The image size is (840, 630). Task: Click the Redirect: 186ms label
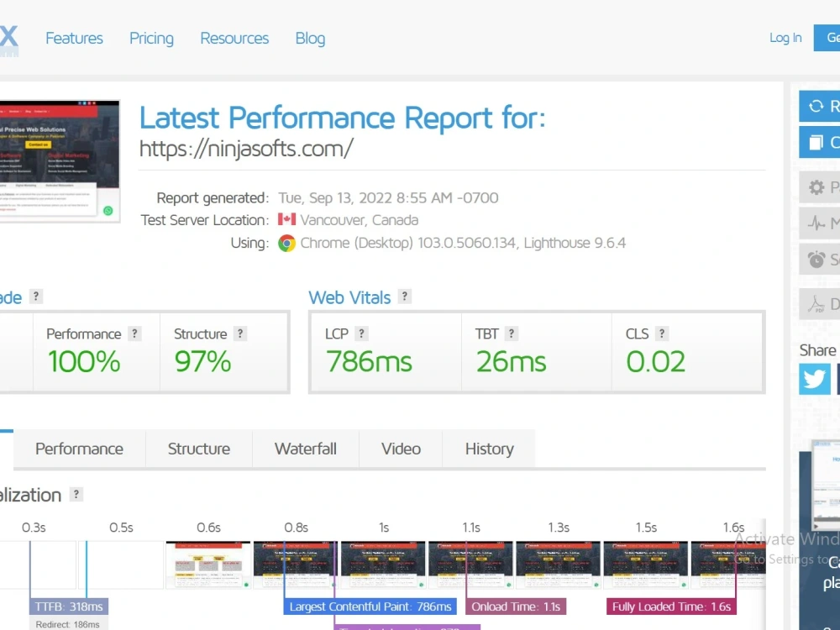pyautogui.click(x=67, y=624)
